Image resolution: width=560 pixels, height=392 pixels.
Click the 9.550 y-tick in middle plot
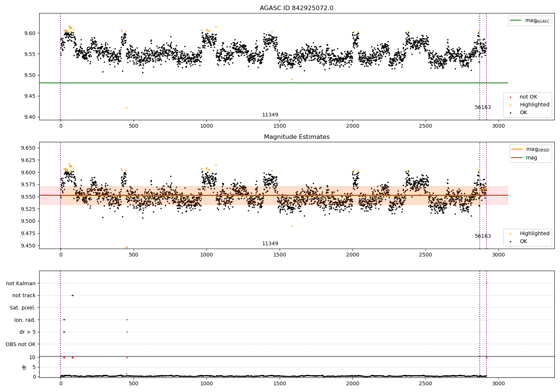tap(28, 197)
